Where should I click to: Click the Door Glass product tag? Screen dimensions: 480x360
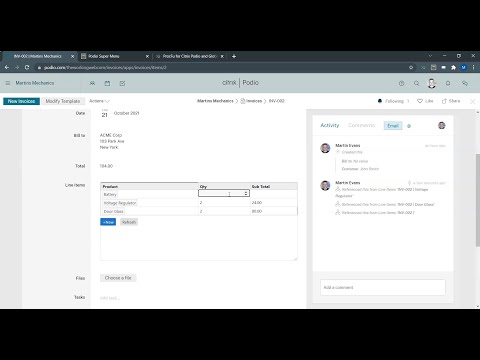113,211
